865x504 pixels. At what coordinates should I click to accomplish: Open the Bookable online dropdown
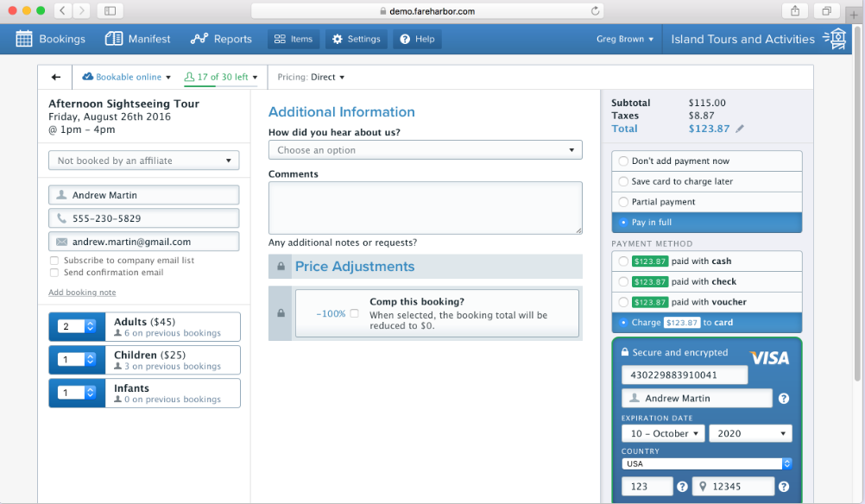tap(127, 77)
